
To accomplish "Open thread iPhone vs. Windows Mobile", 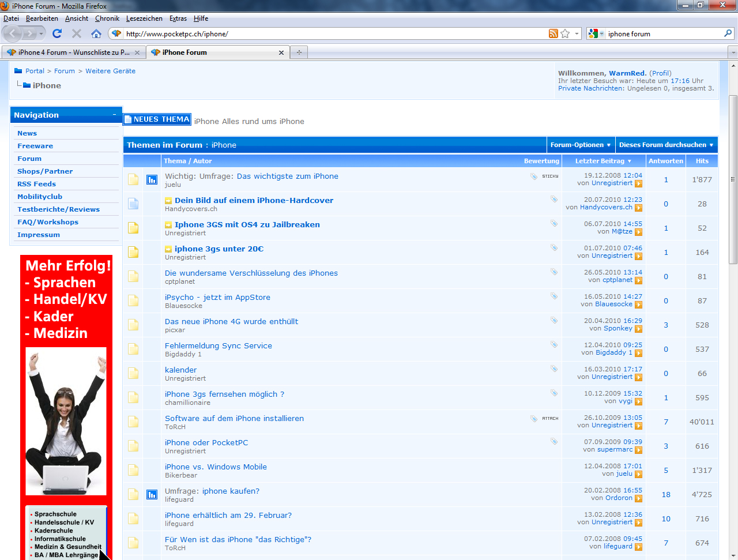I will 216,467.
